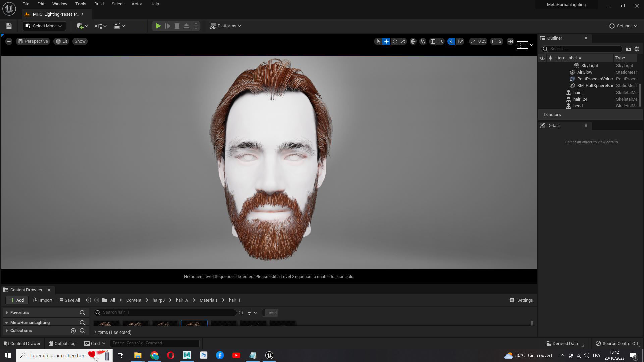Click in the Outliner search field
The image size is (644, 362).
pyautogui.click(x=582, y=49)
